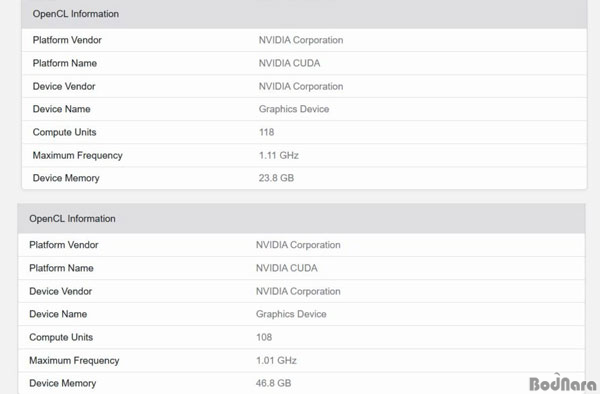Select Device Vendor label in first table
600x394 pixels.
pyautogui.click(x=64, y=86)
